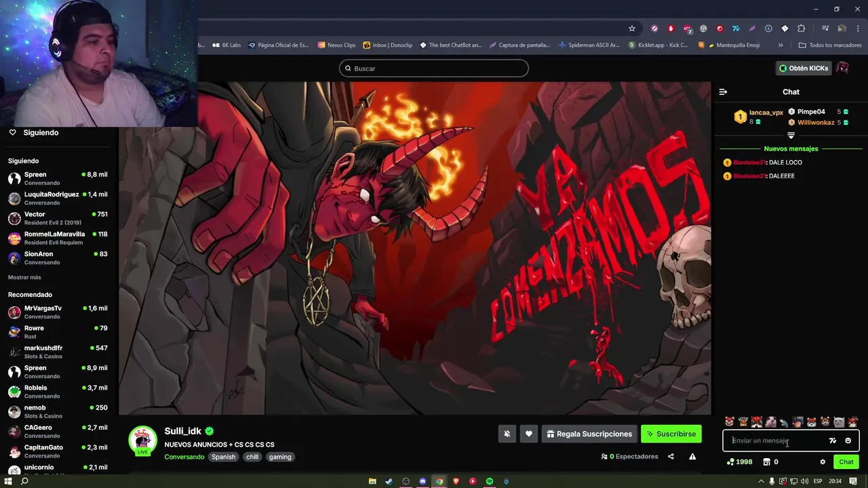This screenshot has width=868, height=488.
Task: Click the Windows taskbar search magnifier
Action: [x=24, y=481]
